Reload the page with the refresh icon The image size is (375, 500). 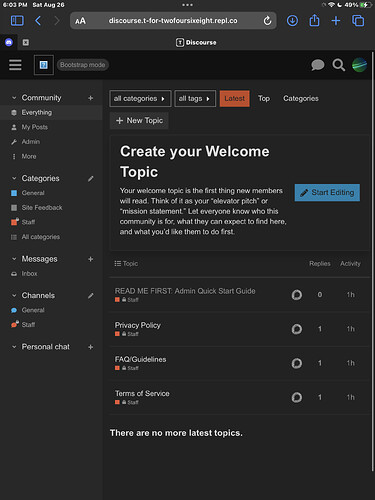267,21
